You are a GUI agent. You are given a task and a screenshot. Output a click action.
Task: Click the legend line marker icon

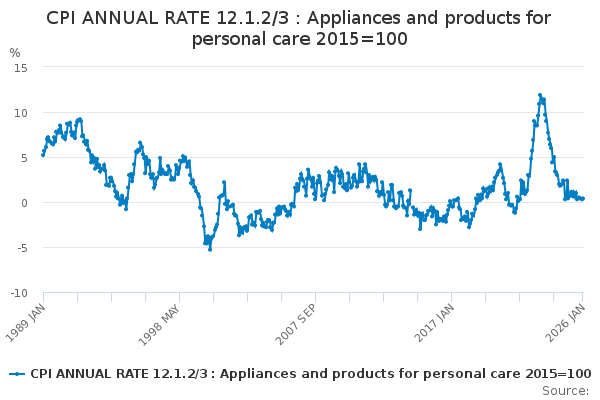(17, 374)
